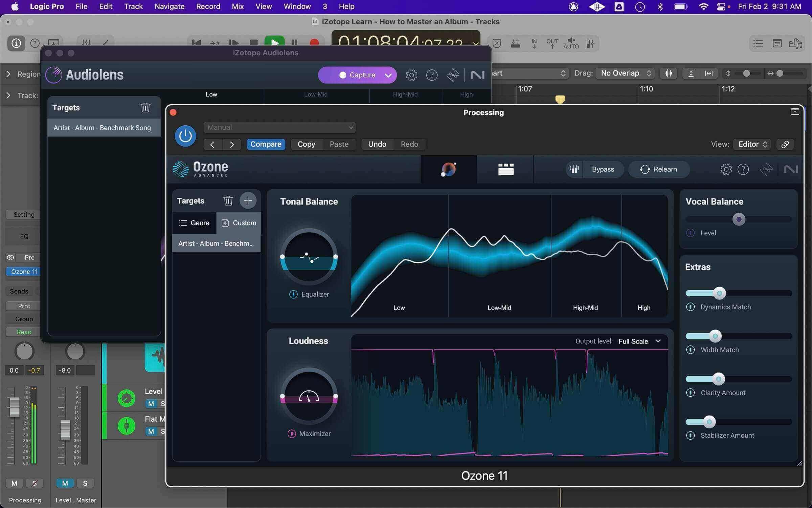This screenshot has width=812, height=508.
Task: Select the Genre targets tab
Action: pos(194,223)
